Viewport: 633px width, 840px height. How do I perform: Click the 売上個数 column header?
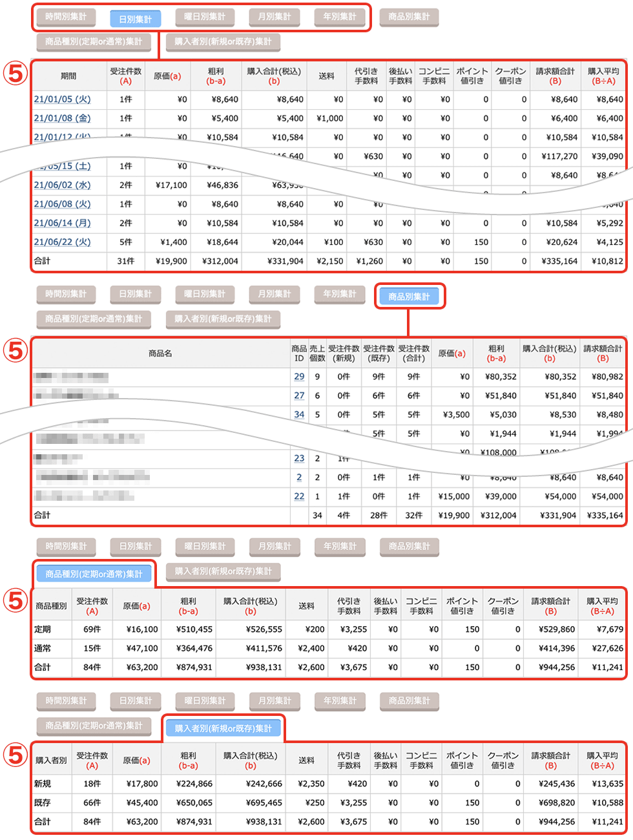(x=317, y=353)
